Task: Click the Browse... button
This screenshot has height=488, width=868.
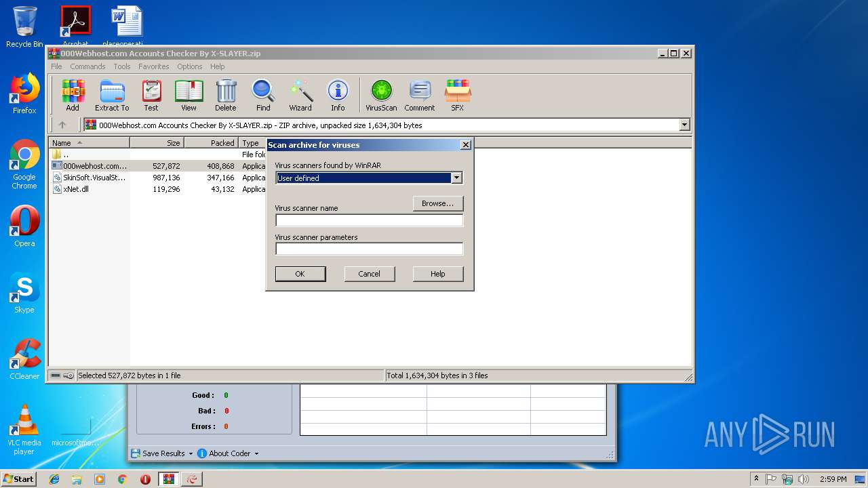Action: 438,203
